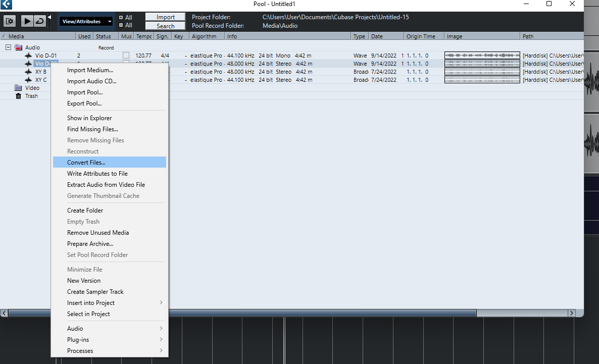
Task: Click the XY B waveform thumbnail
Action: point(482,72)
